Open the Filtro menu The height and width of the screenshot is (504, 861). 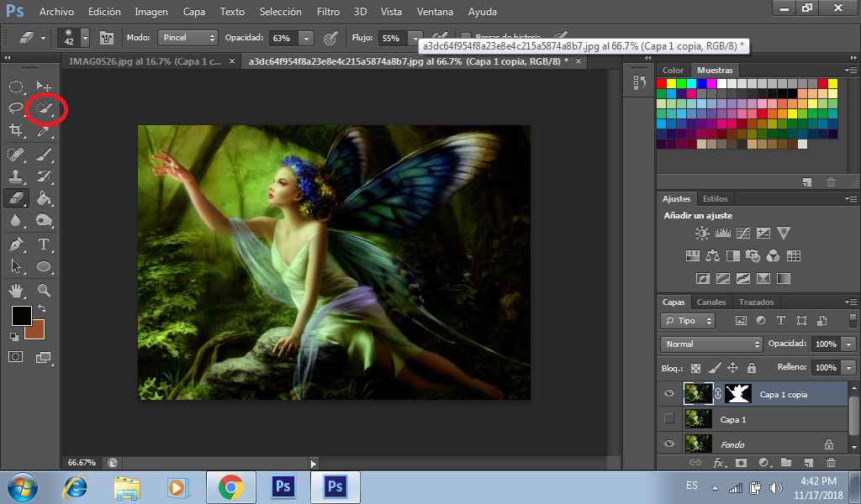[x=328, y=12]
